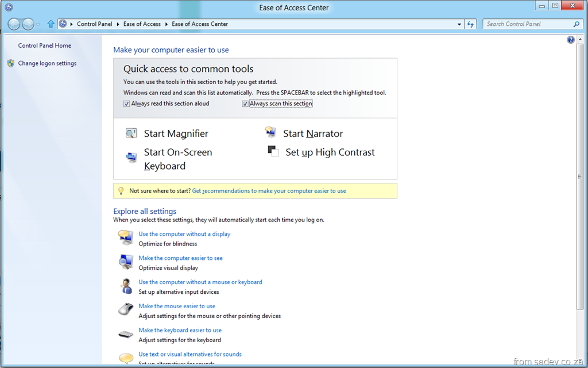Launch Start Narrator
This screenshot has width=588, height=368.
coord(313,133)
